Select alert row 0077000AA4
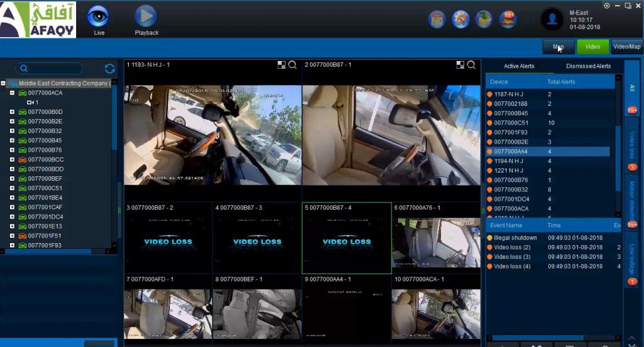644x347 pixels. pos(548,151)
